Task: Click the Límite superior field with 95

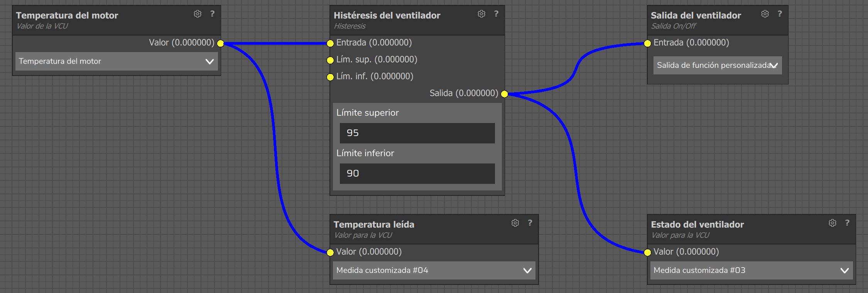Action: [417, 133]
